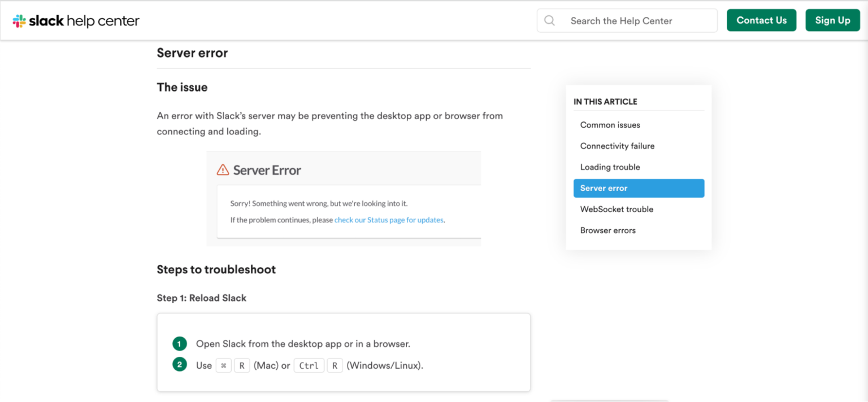Open Common issues from the article menu
868x402 pixels.
(610, 125)
